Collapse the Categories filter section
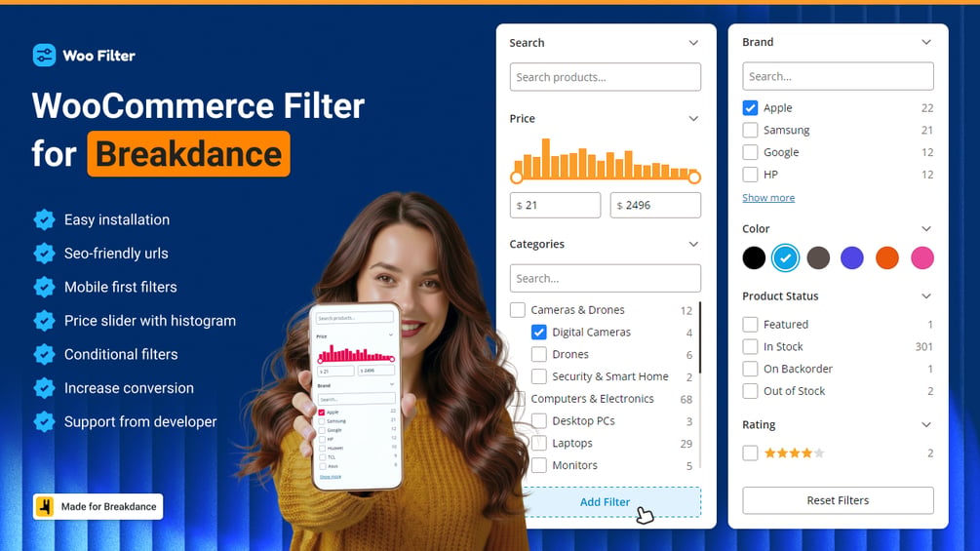The height and width of the screenshot is (551, 980). (x=693, y=244)
